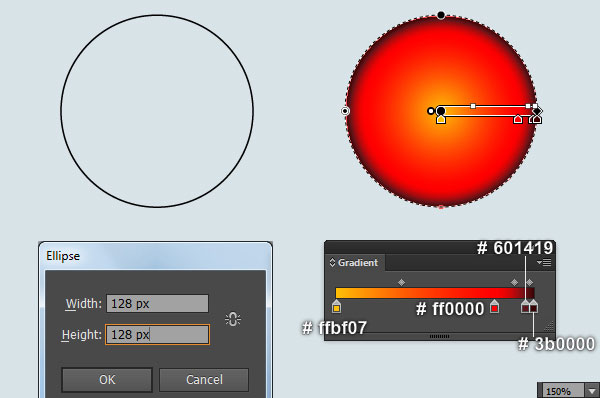Image resolution: width=600 pixels, height=398 pixels.
Task: Click Cancel in the Ellipse dialog
Action: [204, 380]
